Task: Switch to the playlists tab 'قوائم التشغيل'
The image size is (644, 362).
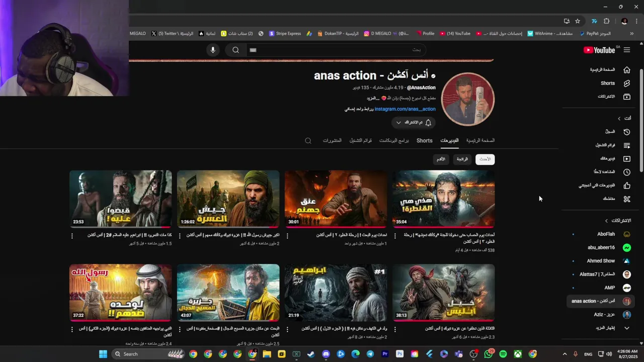Action: [x=361, y=141]
